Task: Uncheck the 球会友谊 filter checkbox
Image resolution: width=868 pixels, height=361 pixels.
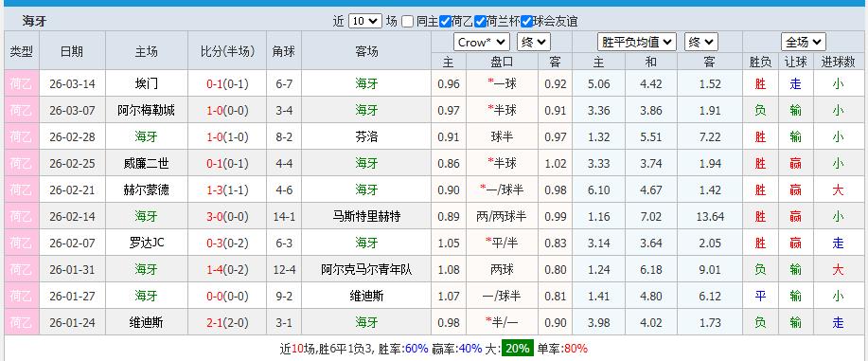Action: tap(526, 22)
